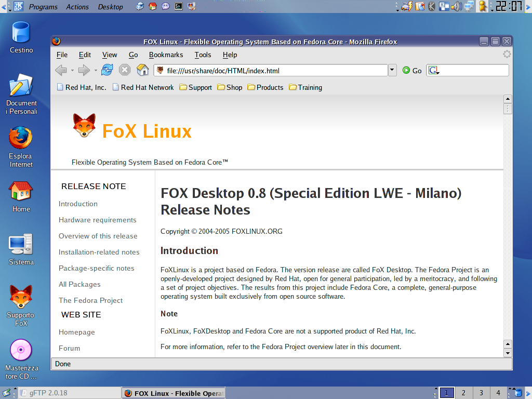Open Red Hat Network bookmark
Screen dimensions: 532x399
coord(143,87)
